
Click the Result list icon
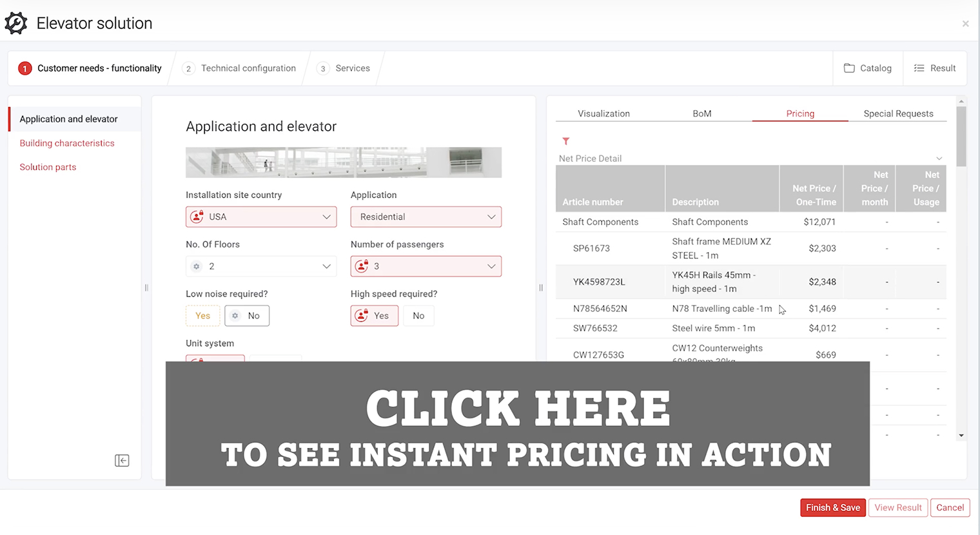(919, 68)
